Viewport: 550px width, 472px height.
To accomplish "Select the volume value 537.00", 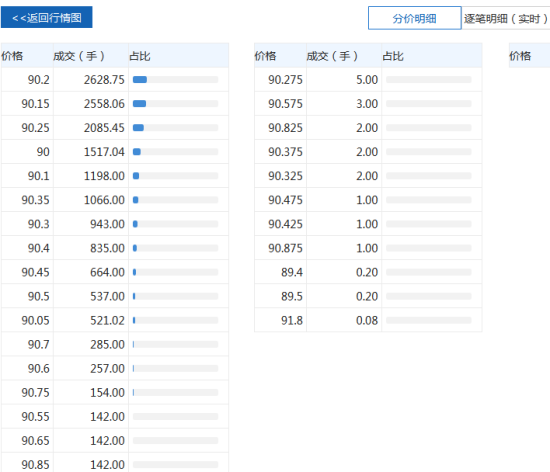I will click(107, 296).
